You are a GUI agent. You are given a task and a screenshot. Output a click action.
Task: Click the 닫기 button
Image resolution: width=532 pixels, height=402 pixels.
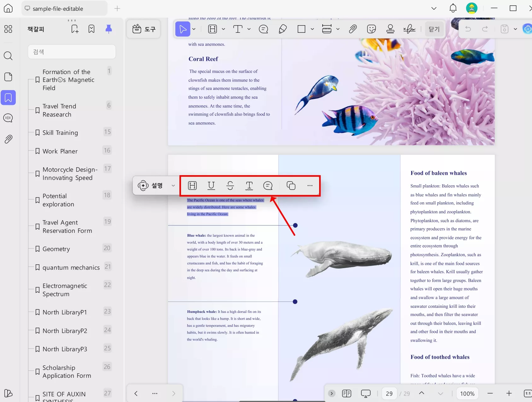434,29
